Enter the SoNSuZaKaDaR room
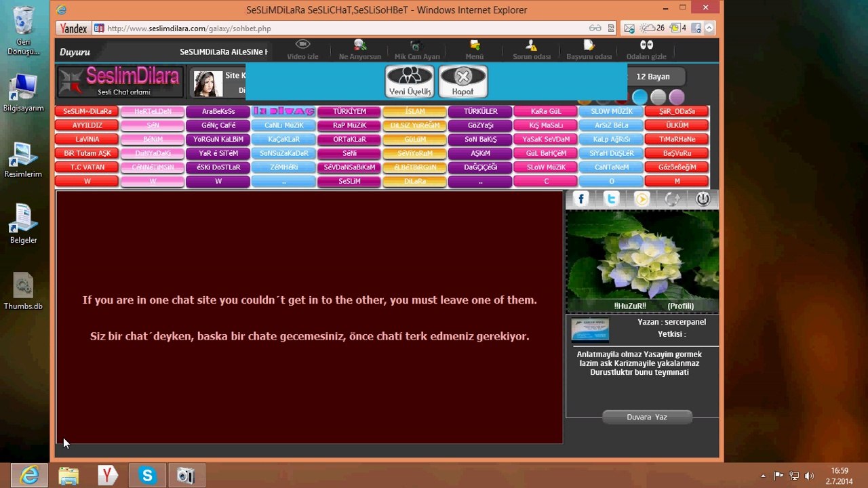The height and width of the screenshot is (488, 868). pyautogui.click(x=283, y=153)
